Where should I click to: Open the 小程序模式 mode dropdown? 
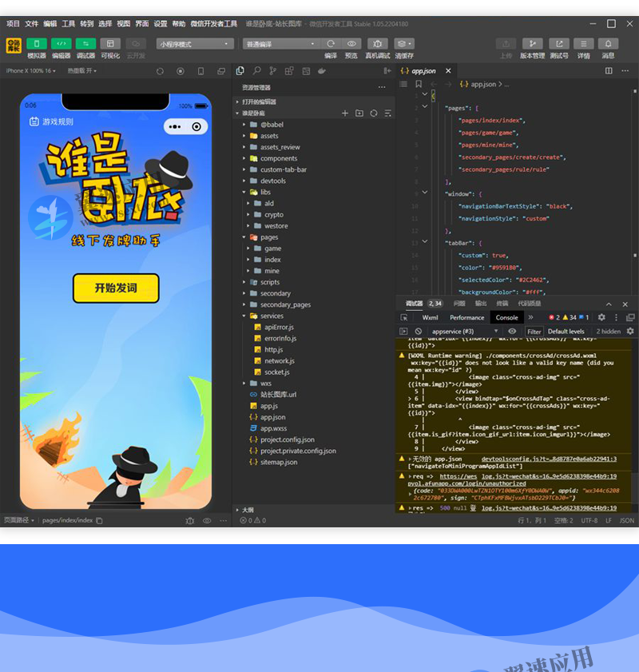(x=195, y=44)
